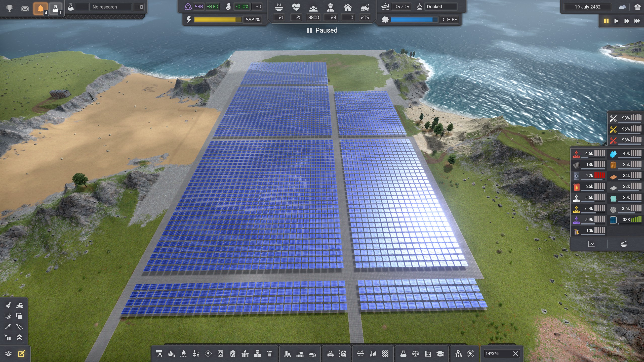Open the recipes mixing bowl button
This screenshot has width=644, height=362.
(624, 244)
